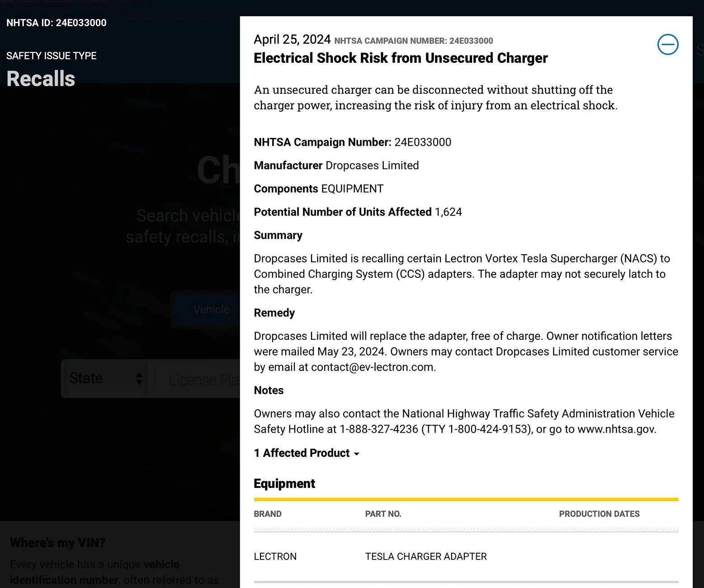Expand the 1 Affected Product dropdown
704x588 pixels.
tap(302, 453)
